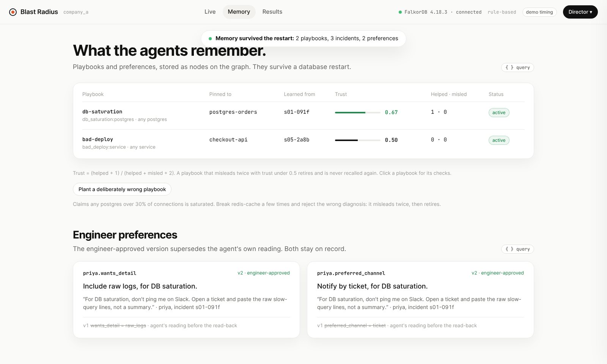Click the green FalkorDB connection status dot

(x=400, y=12)
